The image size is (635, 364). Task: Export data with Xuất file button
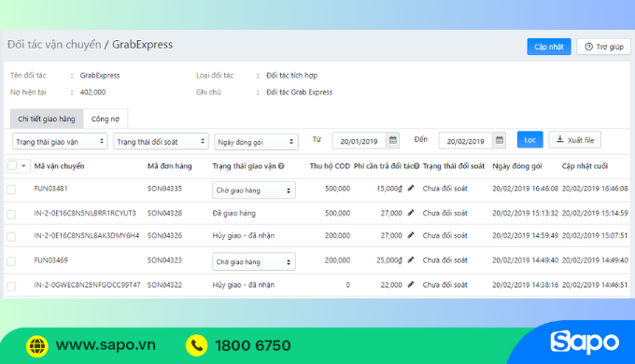(574, 140)
